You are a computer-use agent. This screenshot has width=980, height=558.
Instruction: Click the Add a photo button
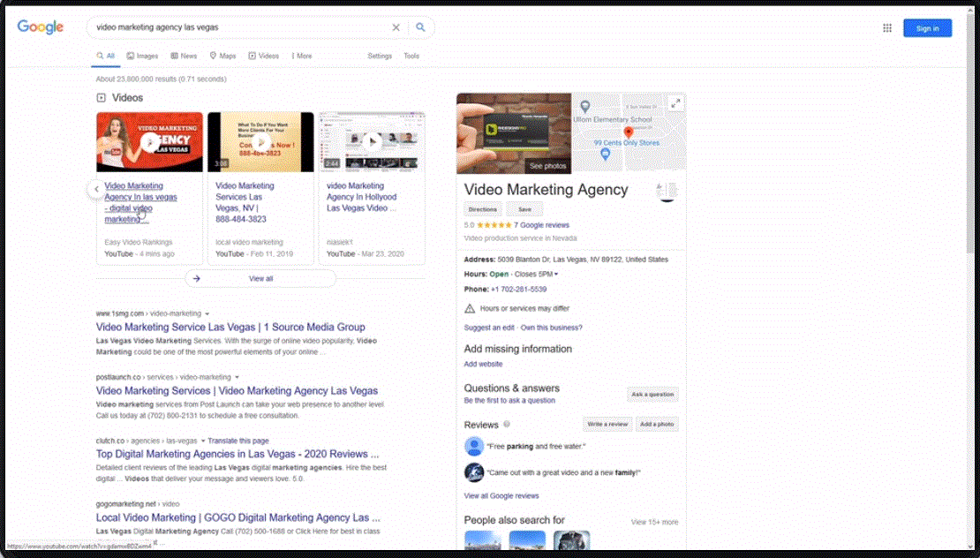(x=657, y=425)
